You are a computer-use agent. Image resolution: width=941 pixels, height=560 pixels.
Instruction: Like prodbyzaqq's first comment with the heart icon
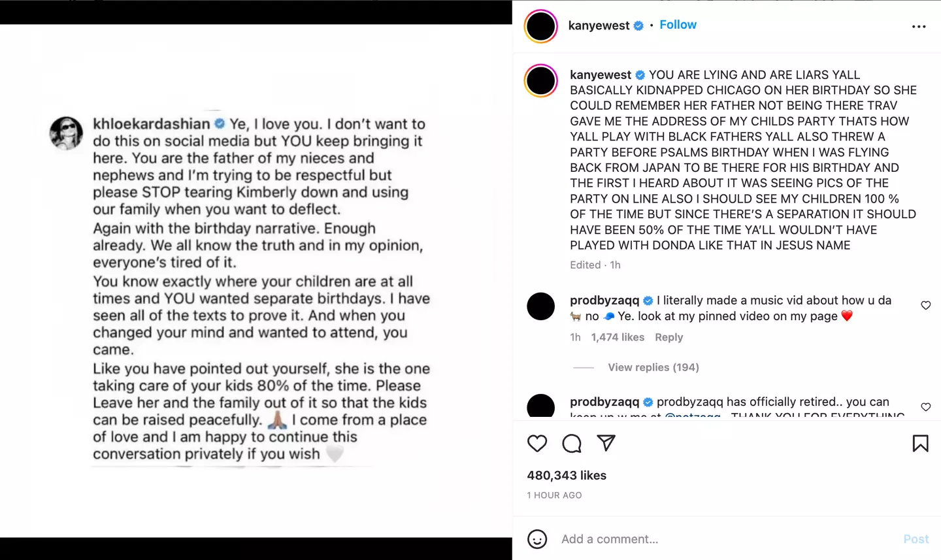926,305
